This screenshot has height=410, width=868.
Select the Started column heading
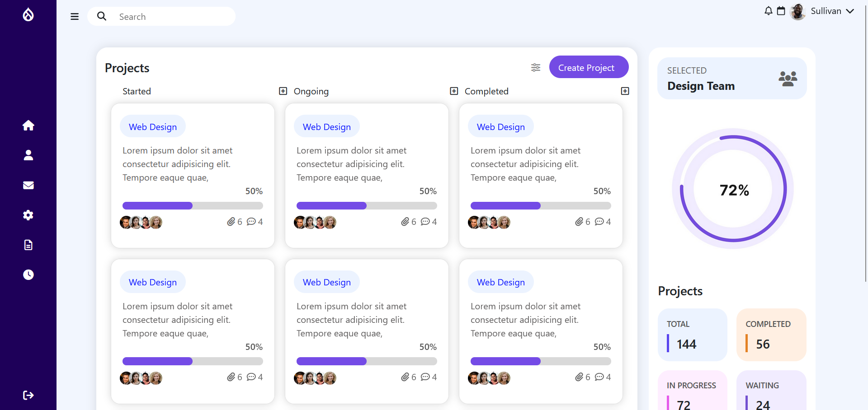click(137, 91)
